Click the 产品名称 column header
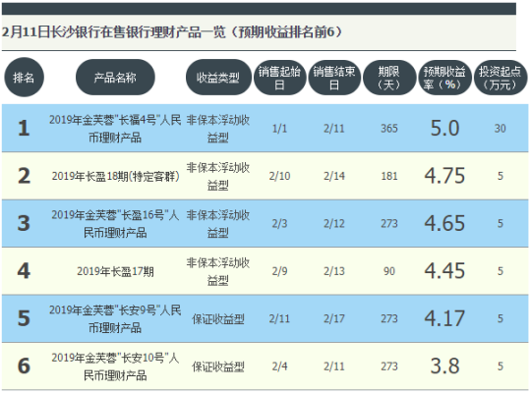The image size is (532, 393). coord(115,78)
